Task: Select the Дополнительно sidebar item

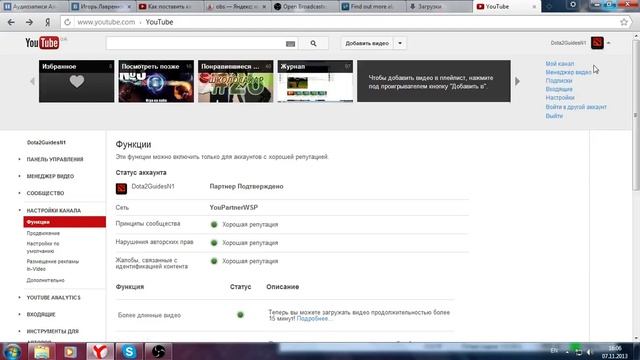Action: click(46, 280)
